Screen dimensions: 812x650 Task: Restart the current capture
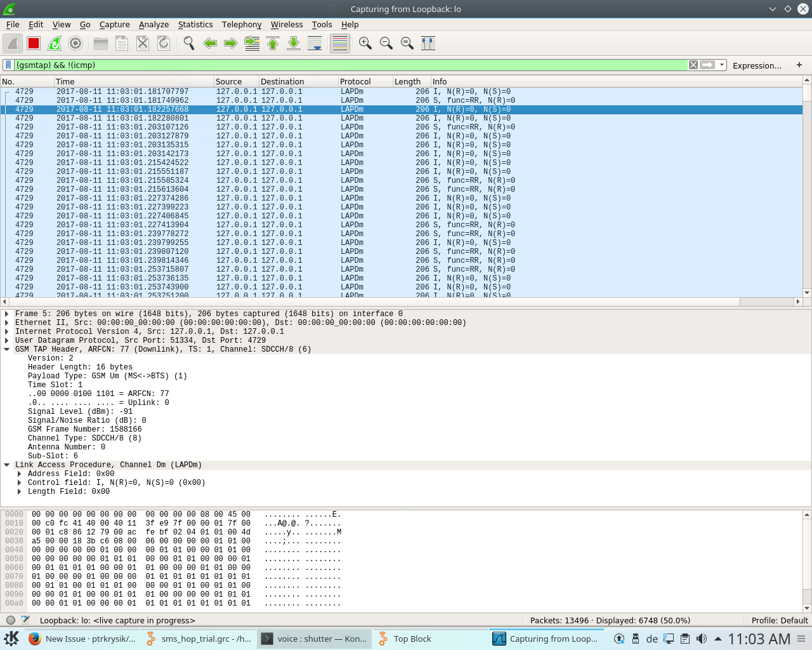click(x=55, y=43)
